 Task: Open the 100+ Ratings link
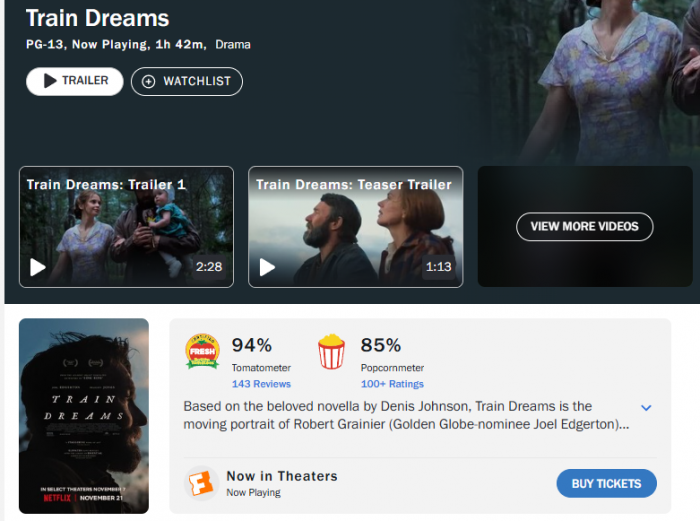[x=392, y=384]
